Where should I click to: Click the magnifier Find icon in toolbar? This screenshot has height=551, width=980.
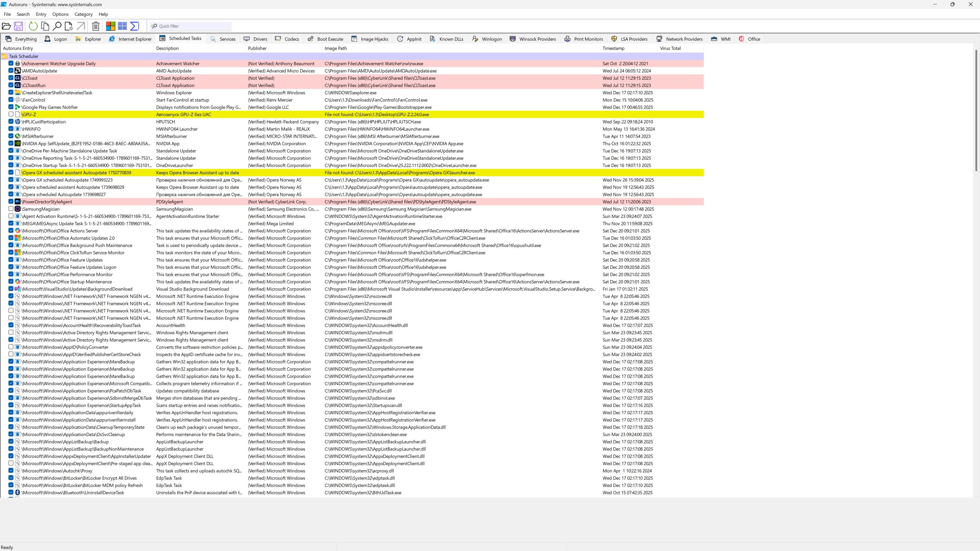click(x=57, y=26)
